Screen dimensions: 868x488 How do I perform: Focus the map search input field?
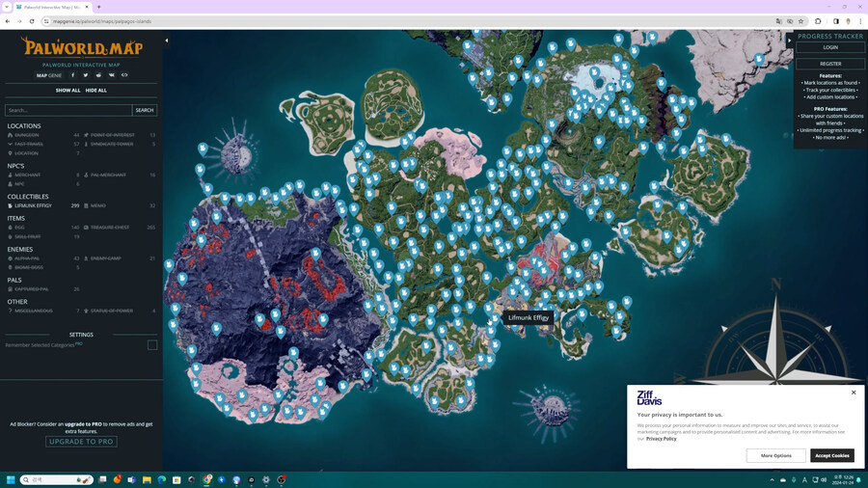pos(68,110)
